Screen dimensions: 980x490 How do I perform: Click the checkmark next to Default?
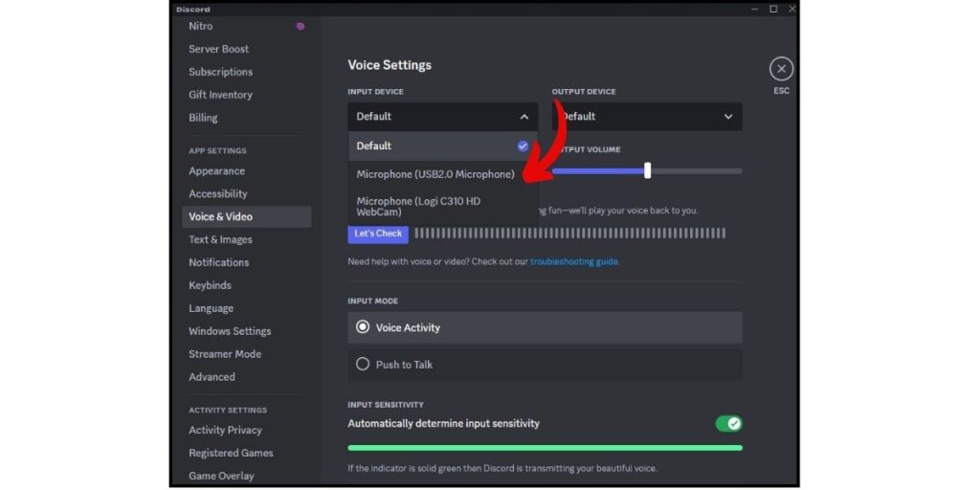(x=523, y=145)
